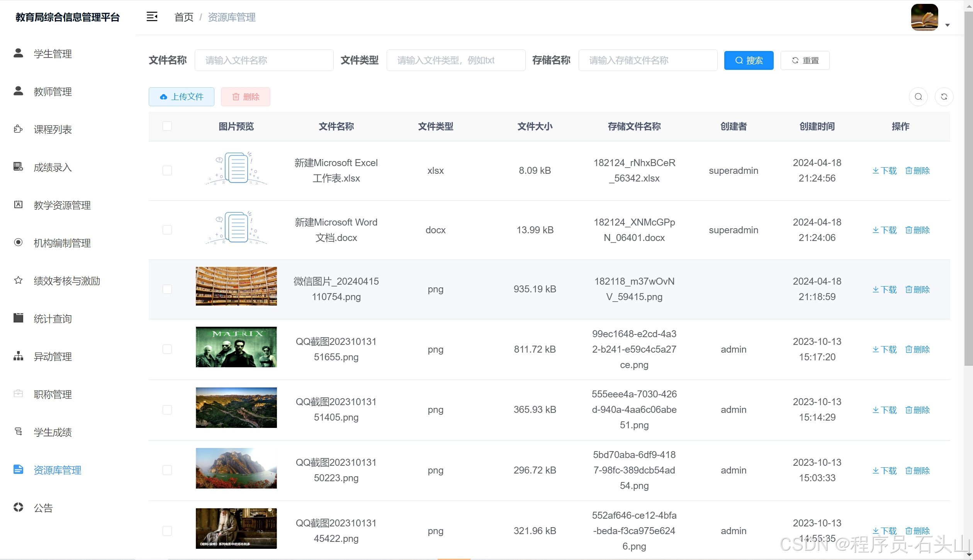Download 微信图片_20240415110754.png
The height and width of the screenshot is (560, 973).
[885, 290]
